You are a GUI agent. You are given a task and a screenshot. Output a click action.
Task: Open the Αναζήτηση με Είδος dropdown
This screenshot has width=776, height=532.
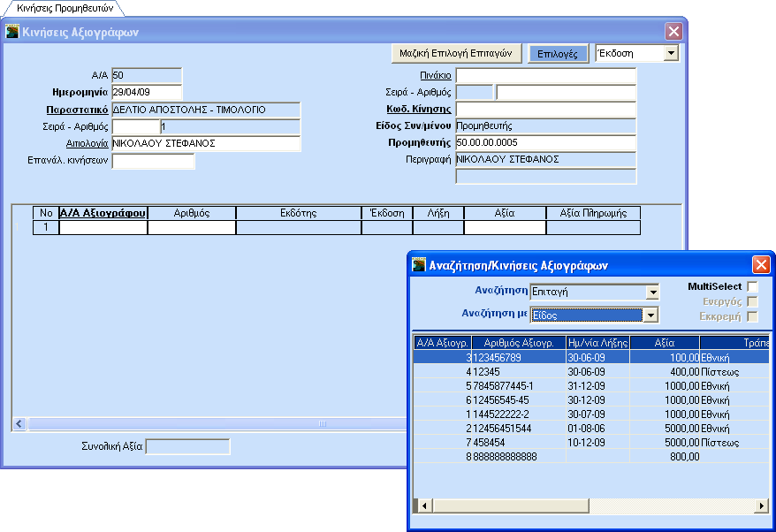[650, 315]
